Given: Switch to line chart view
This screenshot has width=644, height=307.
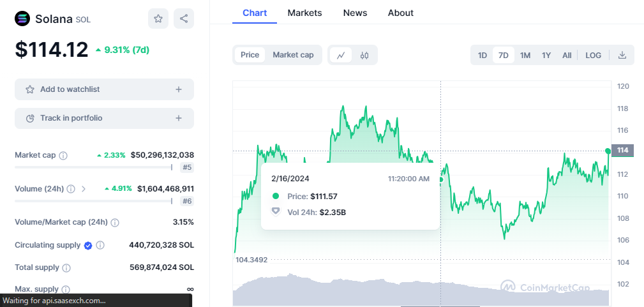Looking at the screenshot, I should pyautogui.click(x=340, y=55).
